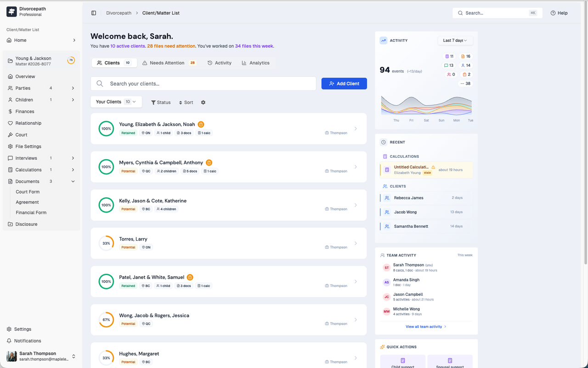The width and height of the screenshot is (588, 368).
Task: Click the Divorcepath breadcrumb link
Action: (118, 13)
